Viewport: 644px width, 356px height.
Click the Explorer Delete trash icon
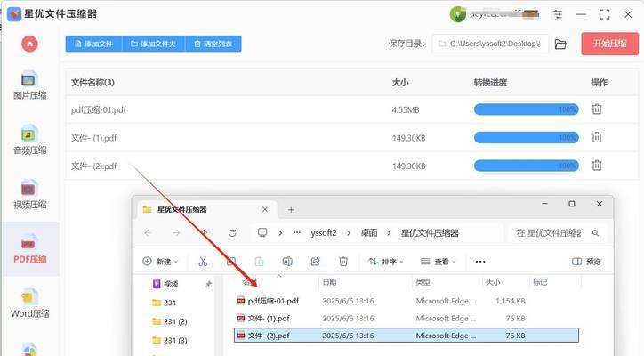point(343,262)
